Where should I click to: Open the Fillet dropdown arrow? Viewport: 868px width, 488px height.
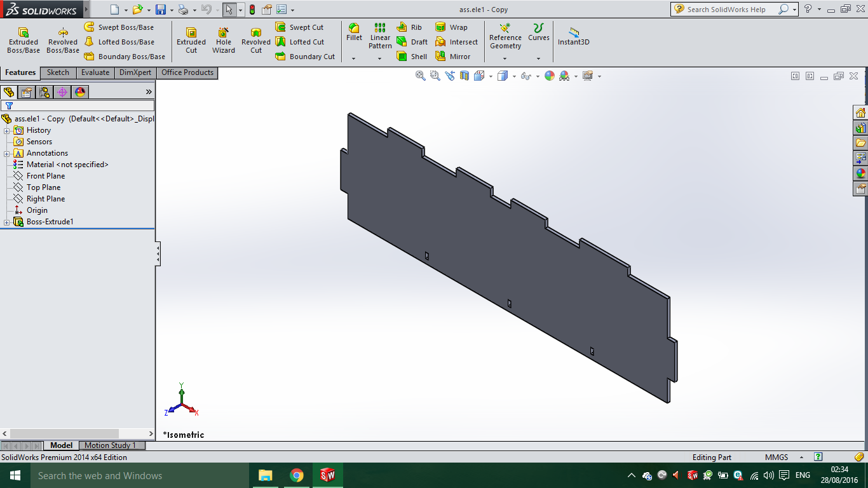[x=354, y=58]
